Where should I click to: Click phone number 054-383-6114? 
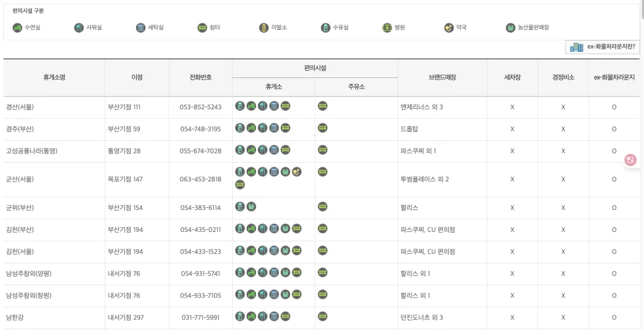pos(201,207)
